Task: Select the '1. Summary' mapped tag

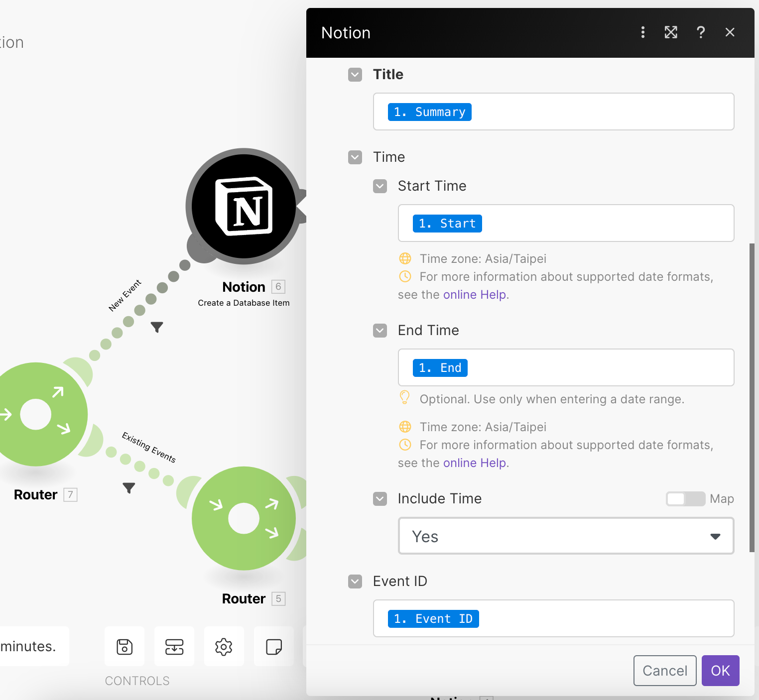Action: pos(429,112)
